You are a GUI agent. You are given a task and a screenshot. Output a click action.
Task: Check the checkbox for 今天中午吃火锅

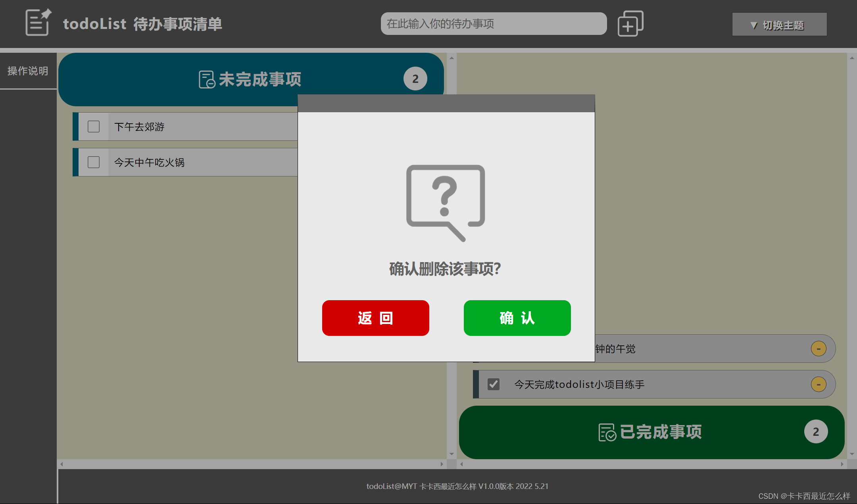(x=94, y=162)
